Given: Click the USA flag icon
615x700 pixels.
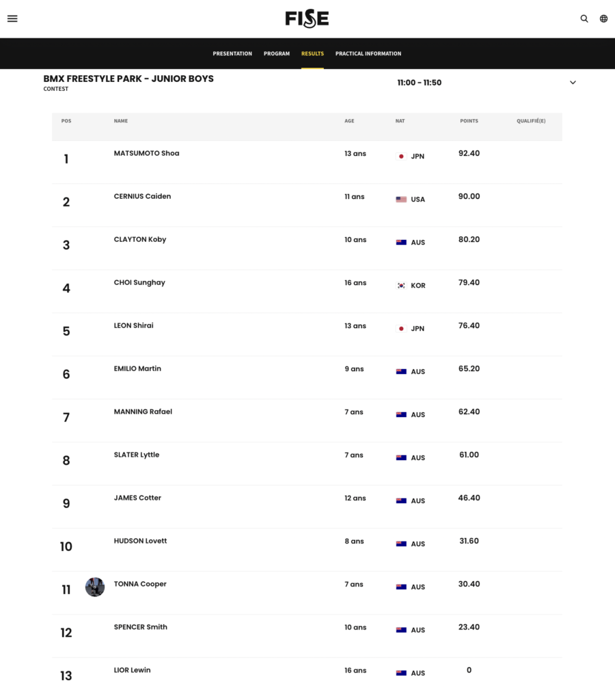Looking at the screenshot, I should pos(401,200).
